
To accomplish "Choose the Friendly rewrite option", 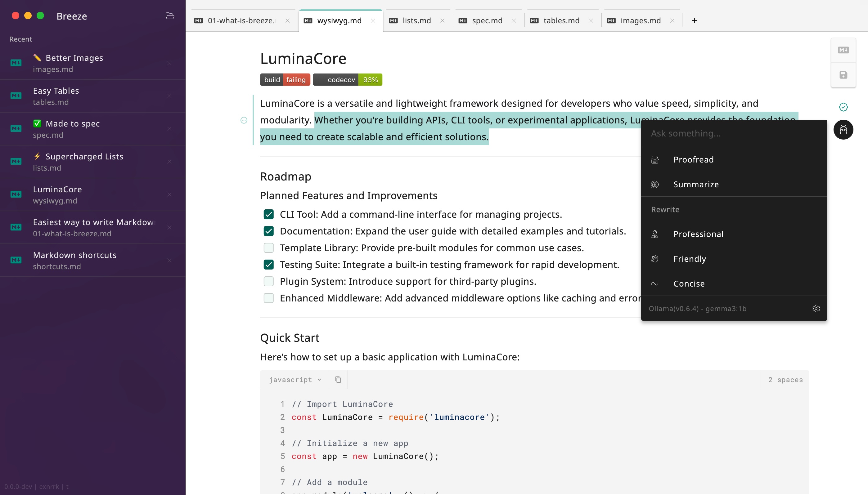I will pyautogui.click(x=690, y=258).
